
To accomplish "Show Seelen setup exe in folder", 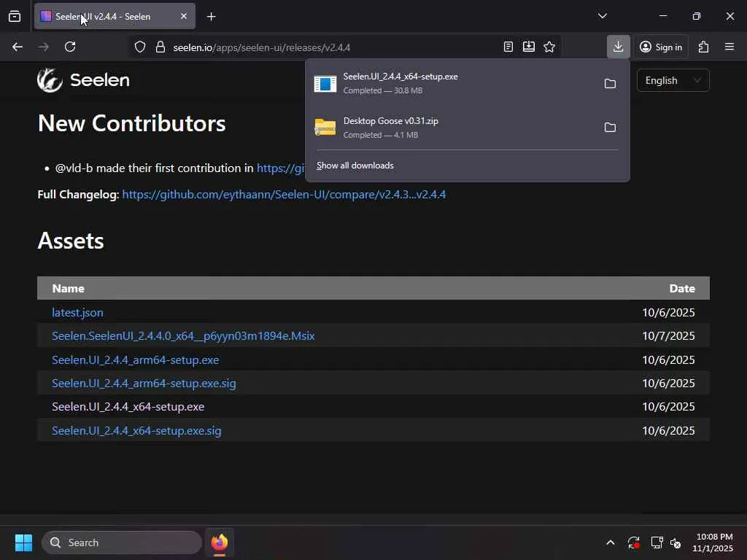I will (610, 83).
